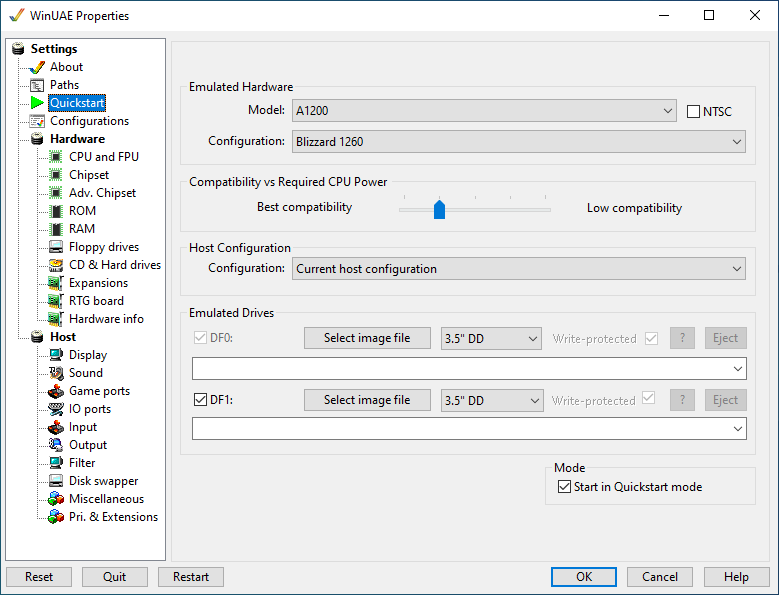Image resolution: width=780 pixels, height=595 pixels.
Task: Click the Disk swapper drive icon
Action: click(56, 481)
